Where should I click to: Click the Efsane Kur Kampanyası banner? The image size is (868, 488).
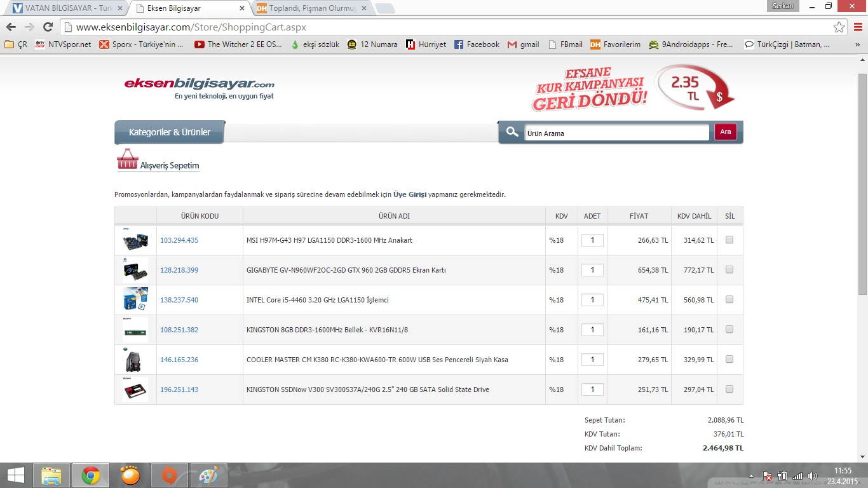coord(634,88)
